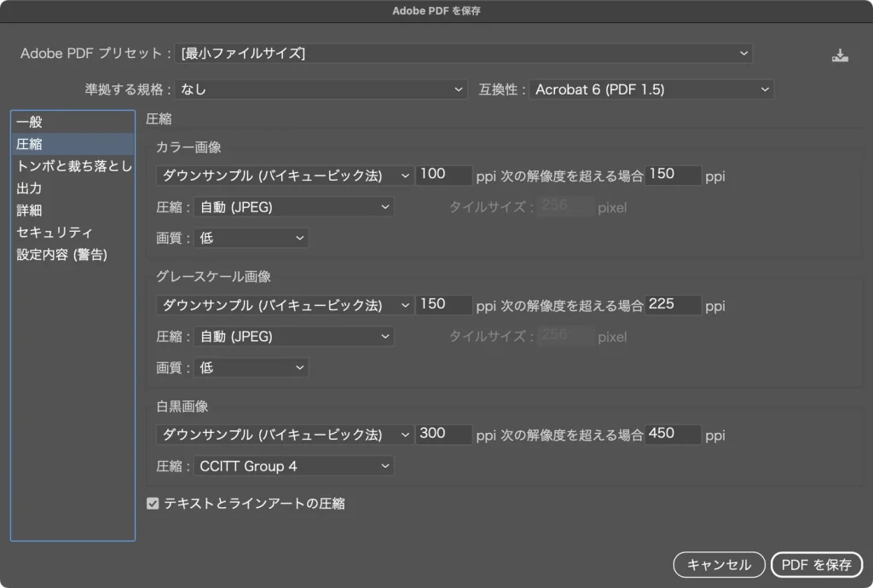Click 白黒画像 450 ppi threshold field
This screenshot has width=873, height=588.
(673, 434)
